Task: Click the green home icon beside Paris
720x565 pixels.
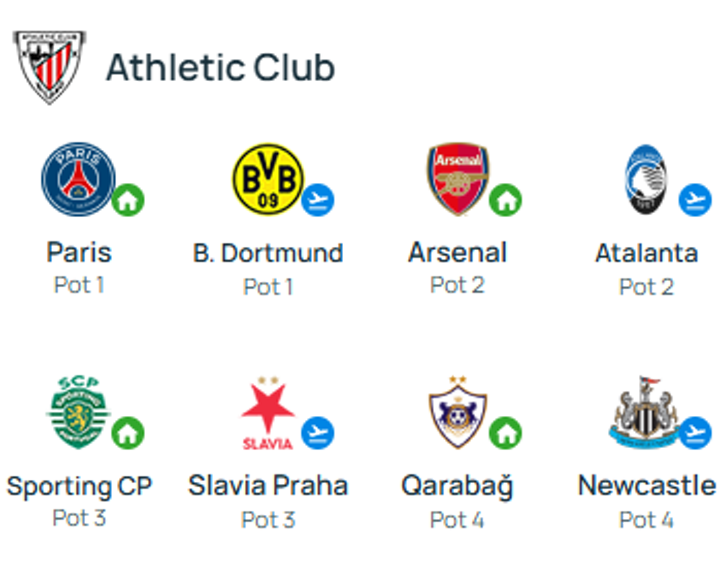Action: [128, 200]
